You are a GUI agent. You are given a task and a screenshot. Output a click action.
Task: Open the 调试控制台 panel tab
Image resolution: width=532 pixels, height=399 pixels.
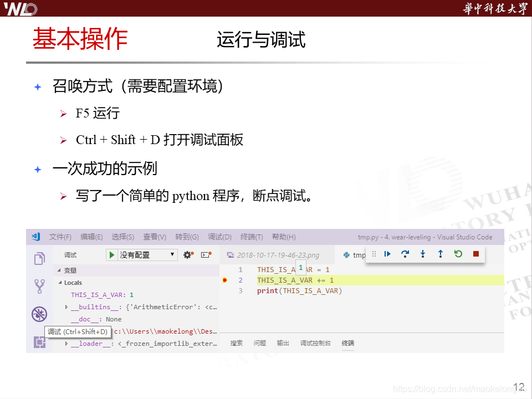315,343
